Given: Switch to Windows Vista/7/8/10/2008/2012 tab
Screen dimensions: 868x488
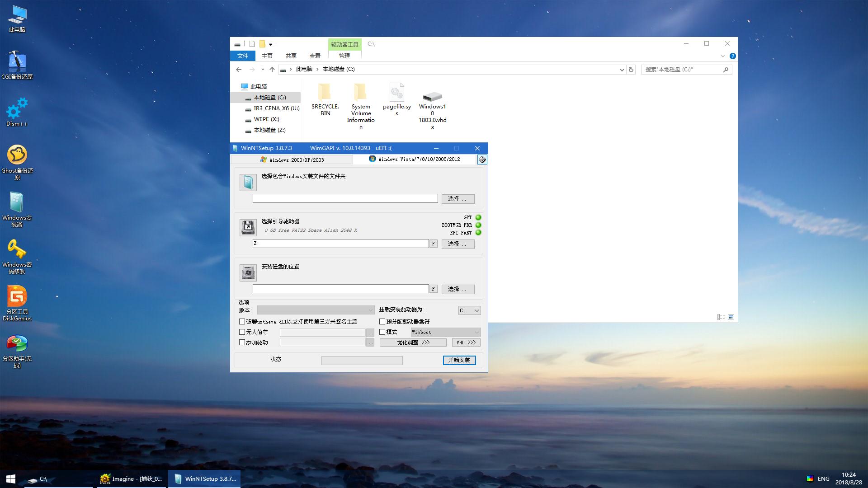Looking at the screenshot, I should [415, 159].
